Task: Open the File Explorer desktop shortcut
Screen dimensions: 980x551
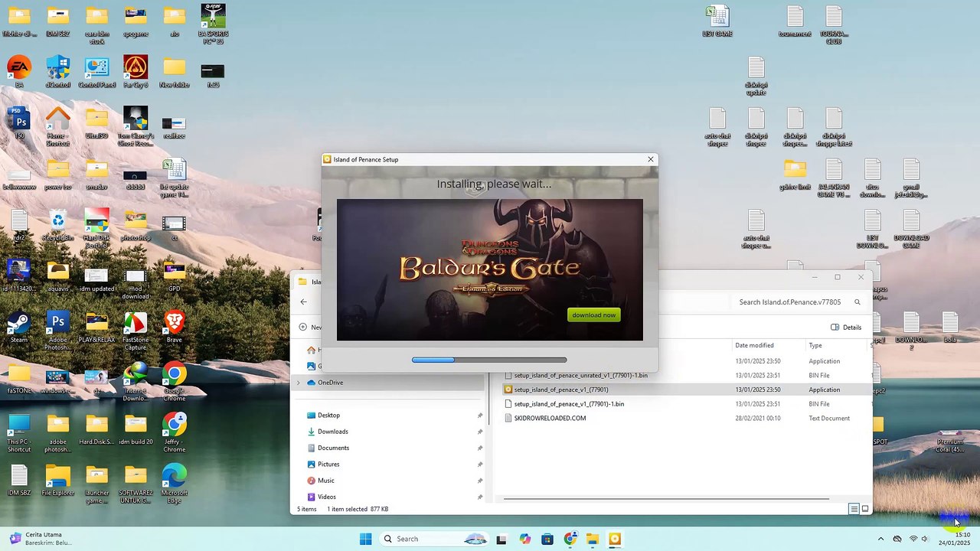Action: (58, 481)
